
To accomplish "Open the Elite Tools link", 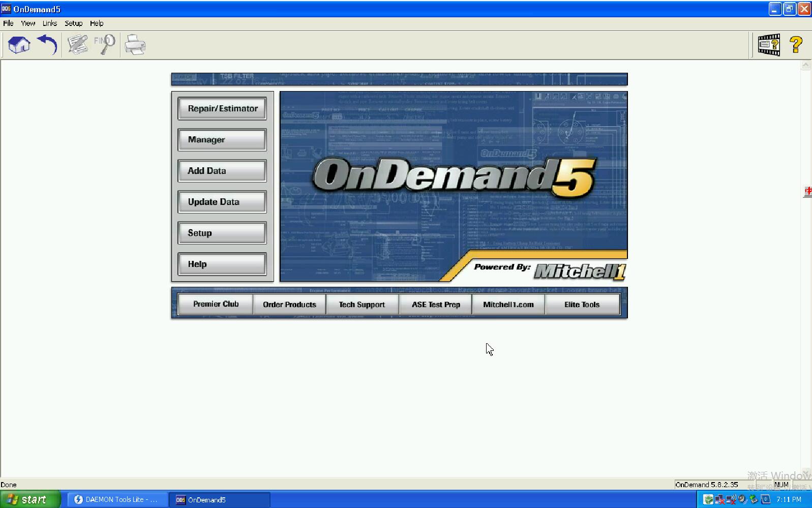I will tap(582, 304).
